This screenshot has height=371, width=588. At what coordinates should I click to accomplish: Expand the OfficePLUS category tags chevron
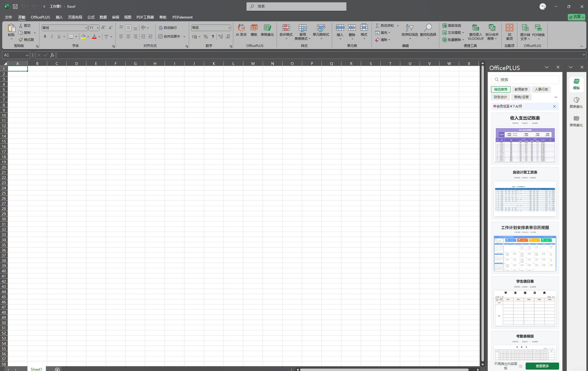(556, 97)
